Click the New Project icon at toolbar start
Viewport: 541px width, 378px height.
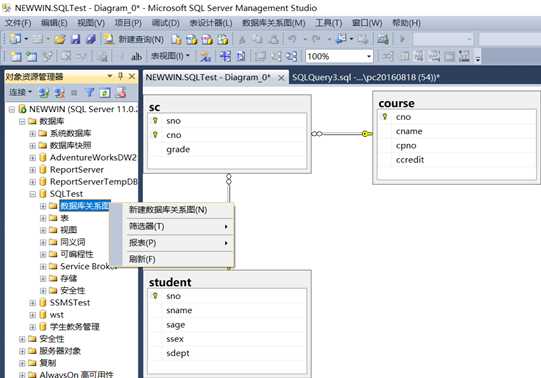click(x=15, y=39)
